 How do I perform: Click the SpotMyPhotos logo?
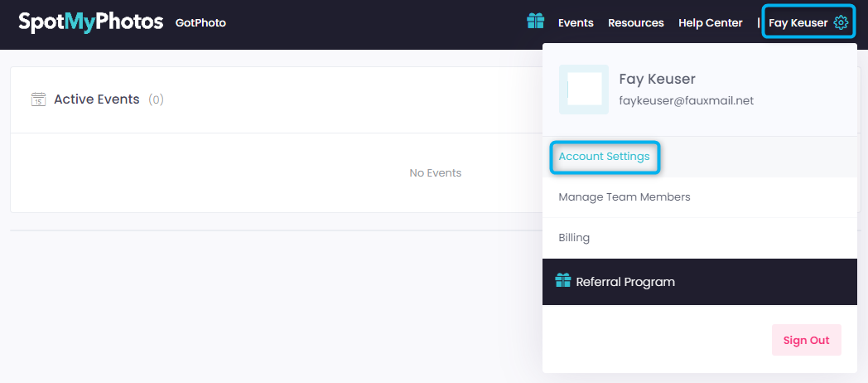click(91, 22)
